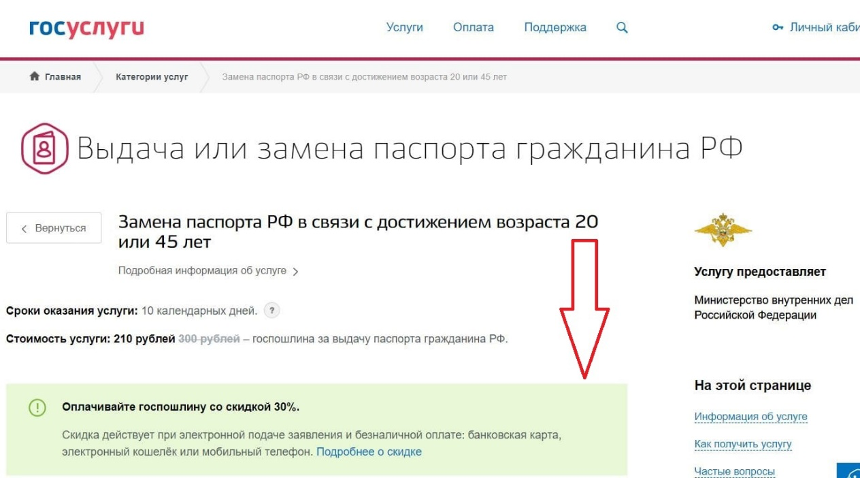Viewport: 860px width, 479px height.
Task: Go to Главная breadcrumb
Action: tap(63, 77)
